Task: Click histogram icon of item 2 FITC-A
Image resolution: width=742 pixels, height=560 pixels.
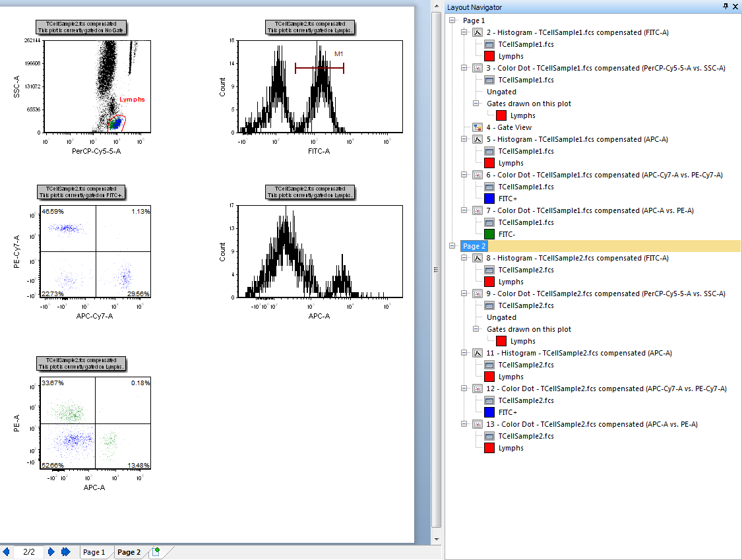Action: [478, 32]
